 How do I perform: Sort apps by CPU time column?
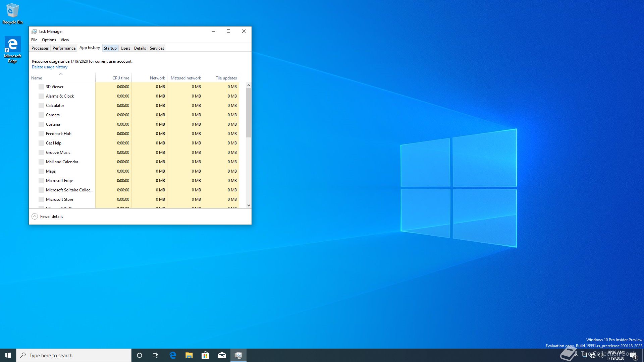click(x=120, y=78)
